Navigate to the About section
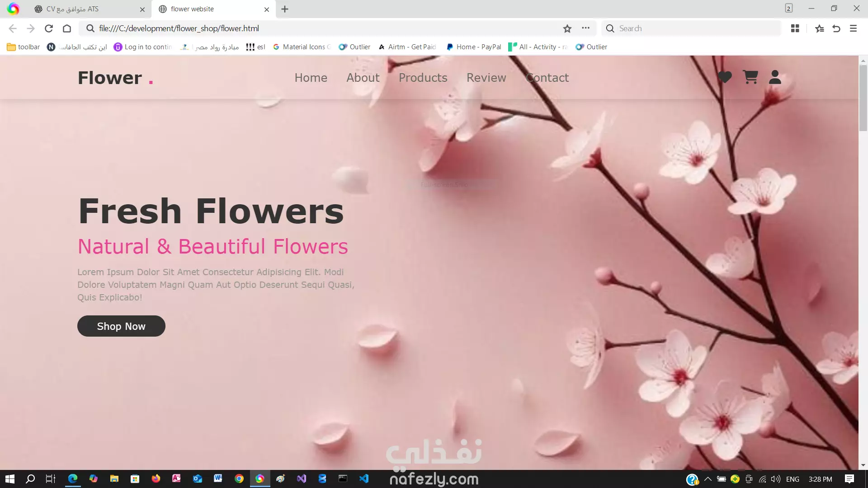Viewport: 868px width, 488px height. [363, 78]
